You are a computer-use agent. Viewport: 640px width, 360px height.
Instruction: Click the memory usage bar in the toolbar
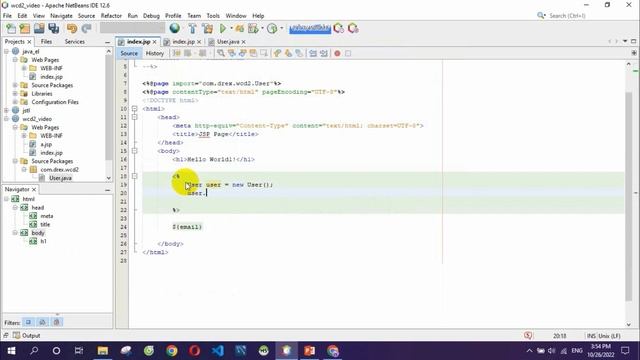click(310, 28)
